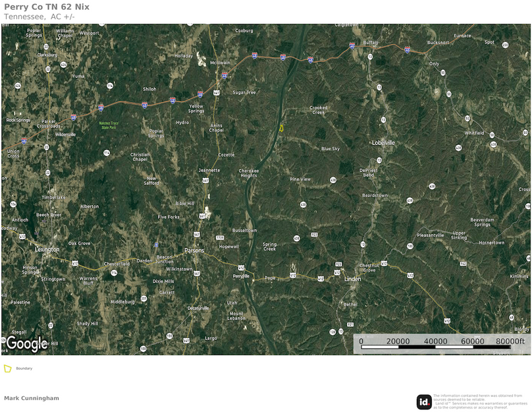This screenshot has height=412, width=532.
Task: Click the Cherokee Heights label
Action: [248, 173]
